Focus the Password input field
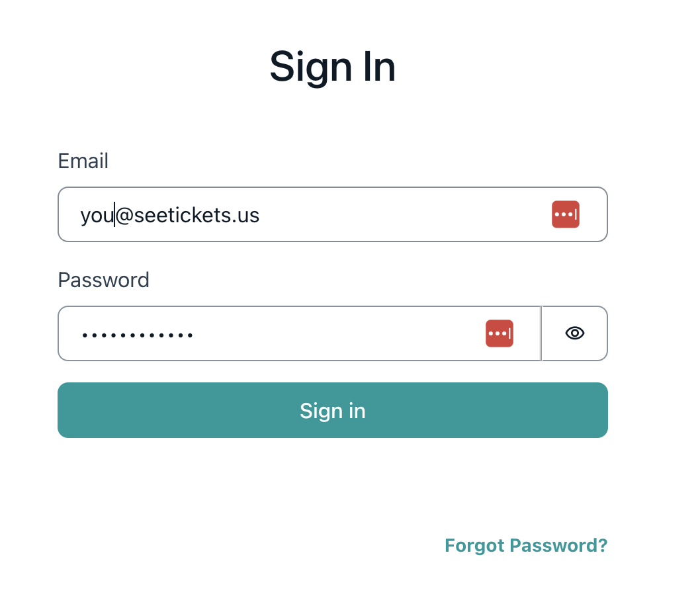This screenshot has width=700, height=606. [x=300, y=333]
